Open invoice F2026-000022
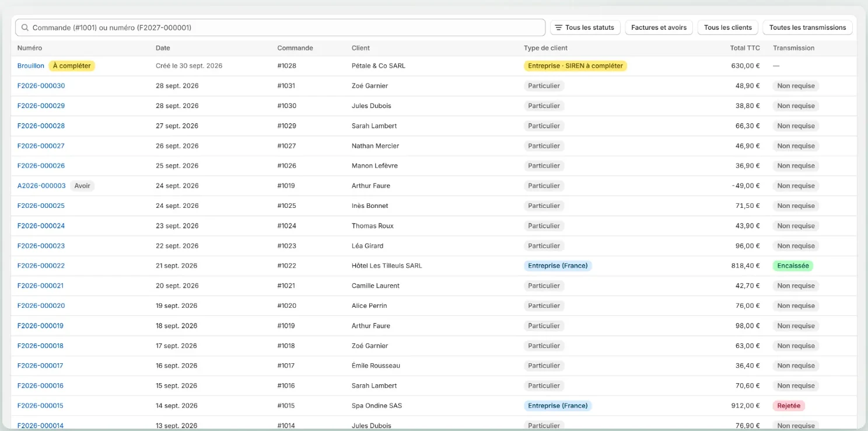 41,266
